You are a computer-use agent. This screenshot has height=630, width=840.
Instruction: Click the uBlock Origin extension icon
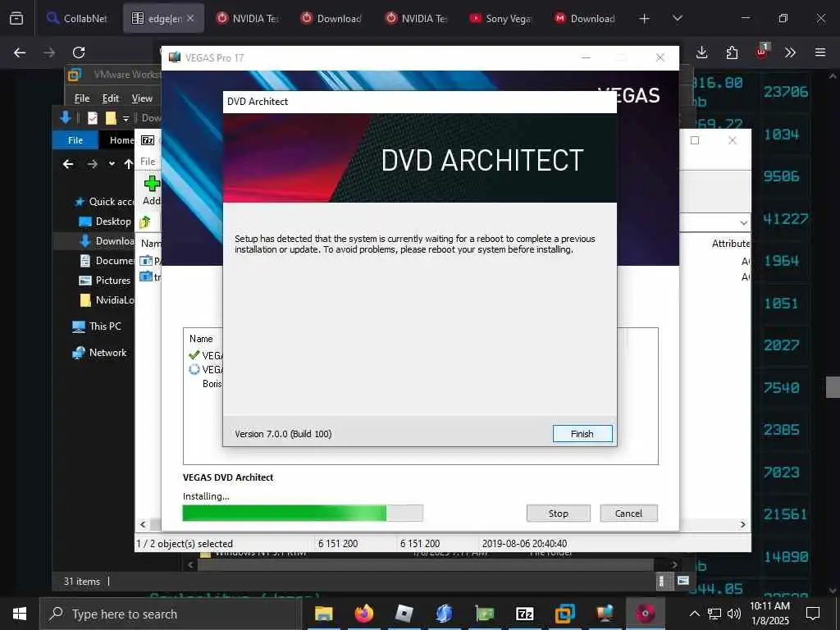(762, 52)
